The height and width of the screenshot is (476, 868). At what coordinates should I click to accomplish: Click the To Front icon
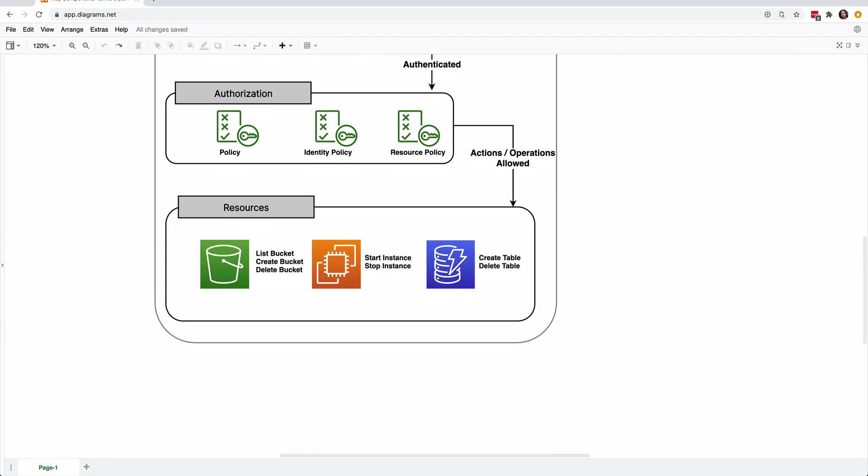coord(157,46)
